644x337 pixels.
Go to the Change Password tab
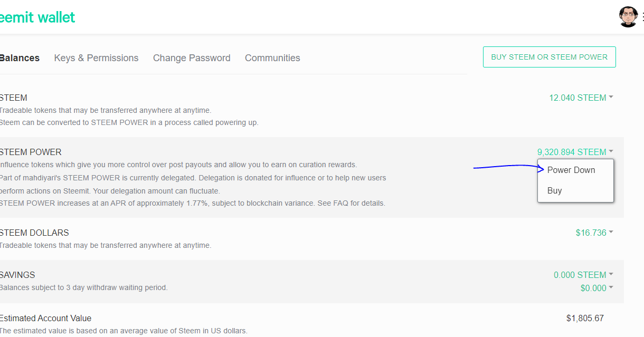click(x=192, y=58)
